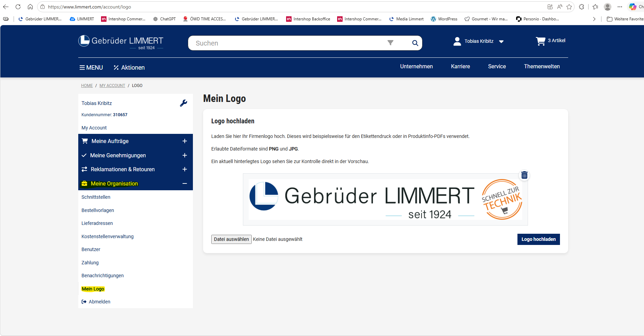
Task: Open Benachrichtigungen sidebar link
Action: pyautogui.click(x=102, y=276)
